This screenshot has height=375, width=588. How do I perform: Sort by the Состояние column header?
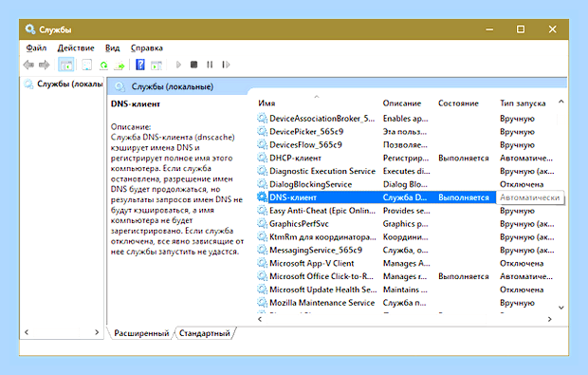tap(458, 103)
